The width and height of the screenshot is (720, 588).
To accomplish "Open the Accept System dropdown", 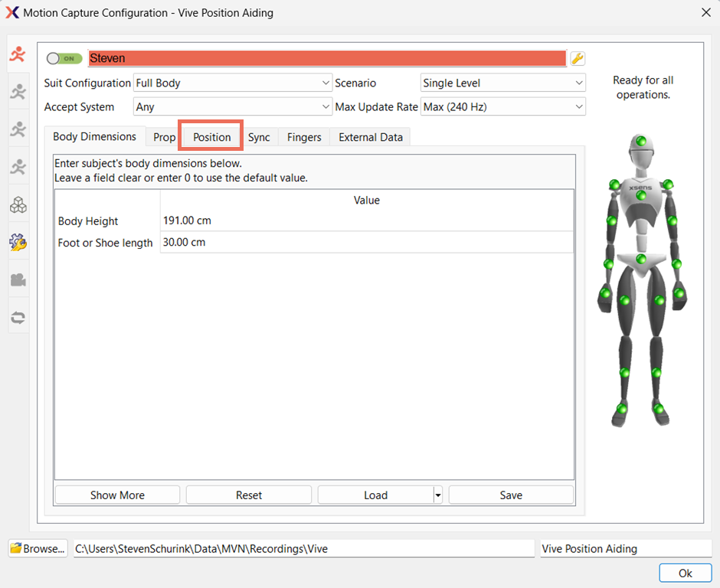I will pos(232,107).
